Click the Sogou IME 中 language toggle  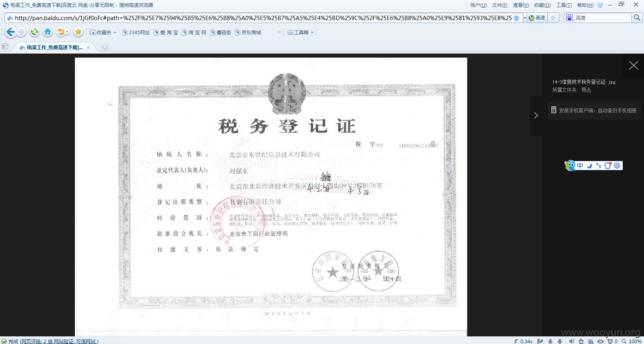(x=580, y=166)
